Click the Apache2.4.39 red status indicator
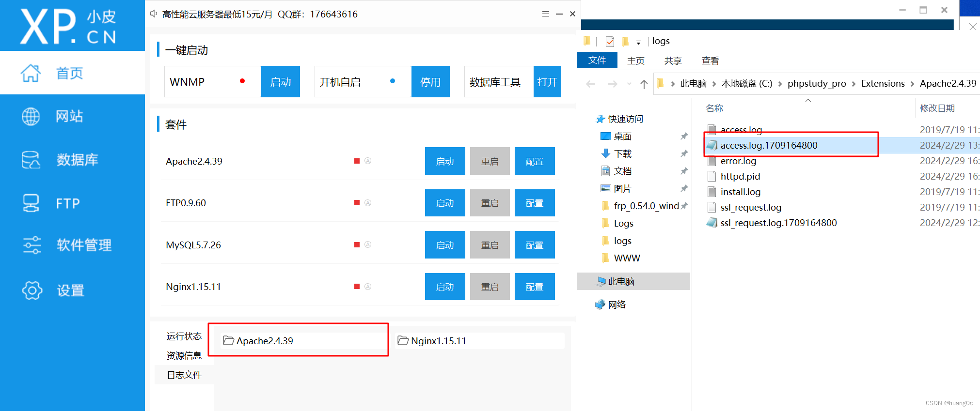The image size is (980, 411). (357, 161)
